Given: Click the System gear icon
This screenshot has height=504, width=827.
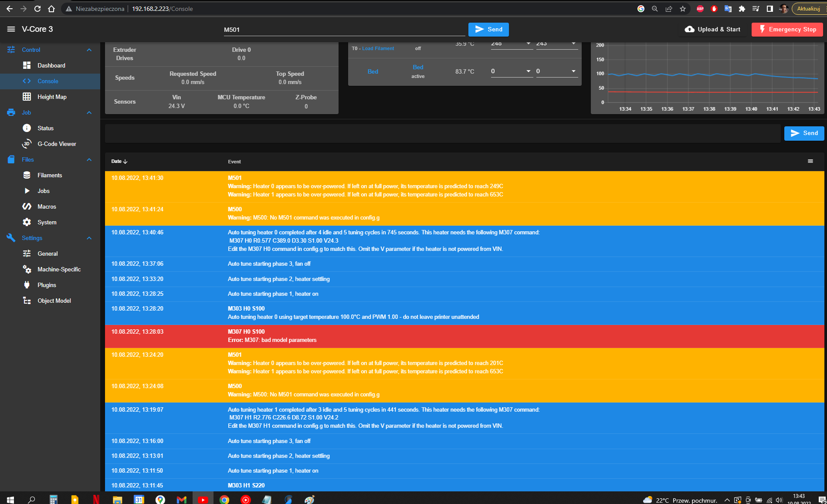Looking at the screenshot, I should (27, 222).
